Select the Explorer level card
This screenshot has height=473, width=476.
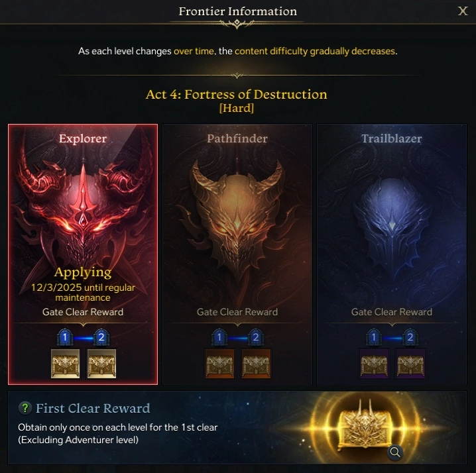(x=83, y=254)
